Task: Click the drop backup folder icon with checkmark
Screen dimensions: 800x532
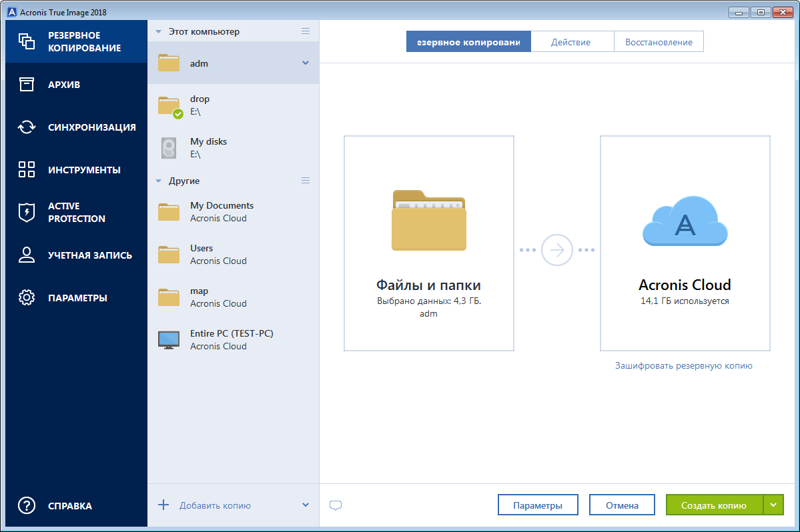Action: pos(170,107)
